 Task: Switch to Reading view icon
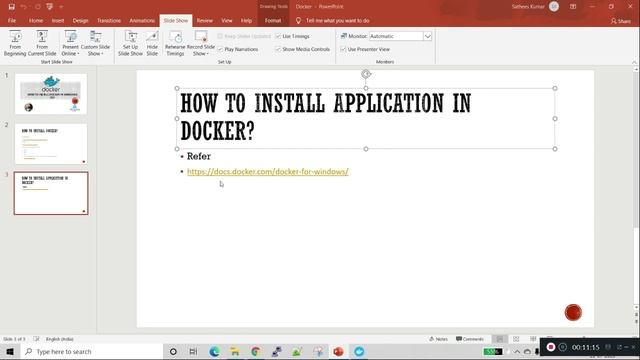(x=533, y=339)
